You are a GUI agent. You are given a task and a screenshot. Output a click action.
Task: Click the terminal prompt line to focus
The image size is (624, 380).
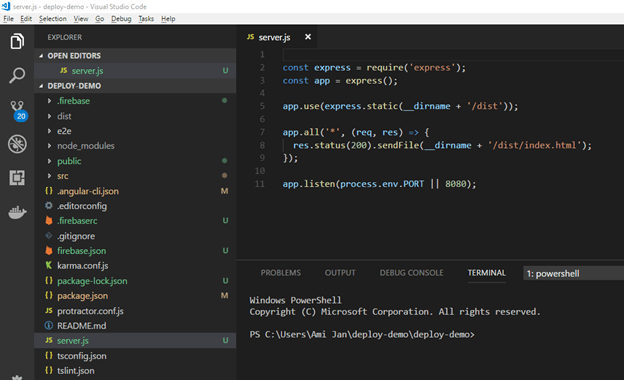point(362,334)
